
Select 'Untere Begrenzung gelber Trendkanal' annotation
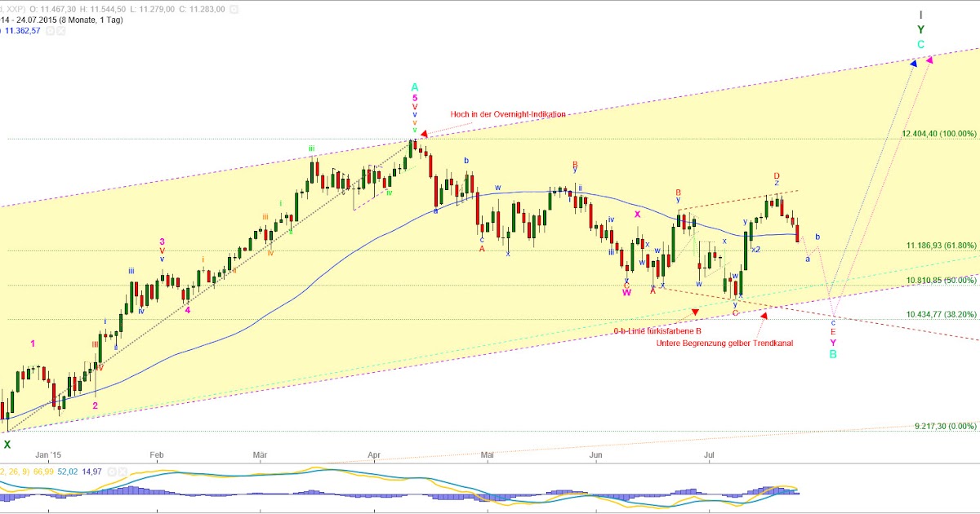pos(724,343)
